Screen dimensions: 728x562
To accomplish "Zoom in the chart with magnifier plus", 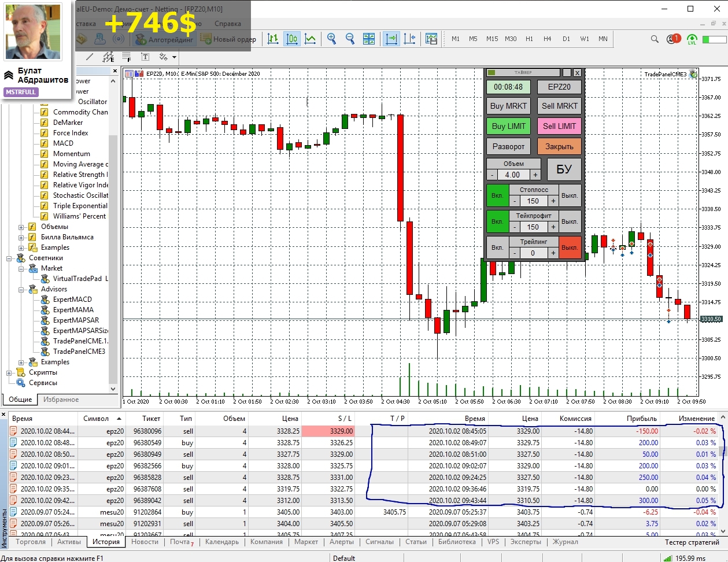I will pos(332,39).
